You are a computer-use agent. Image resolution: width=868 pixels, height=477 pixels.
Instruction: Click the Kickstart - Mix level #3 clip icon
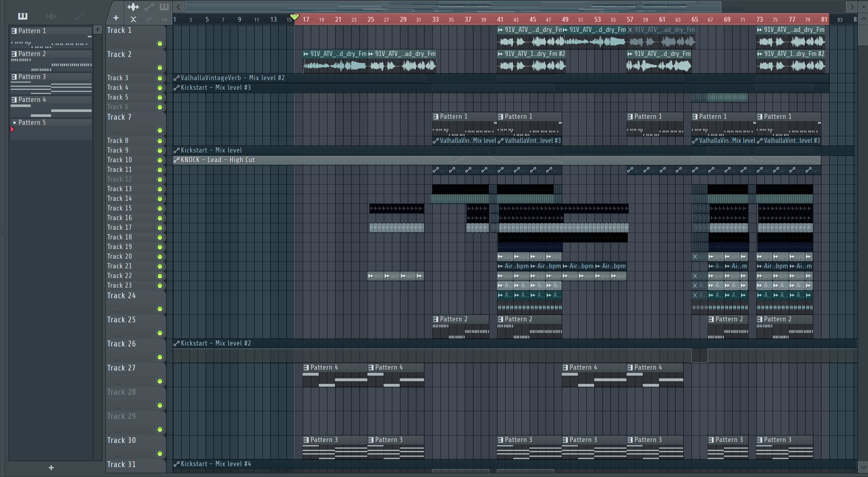[x=176, y=88]
